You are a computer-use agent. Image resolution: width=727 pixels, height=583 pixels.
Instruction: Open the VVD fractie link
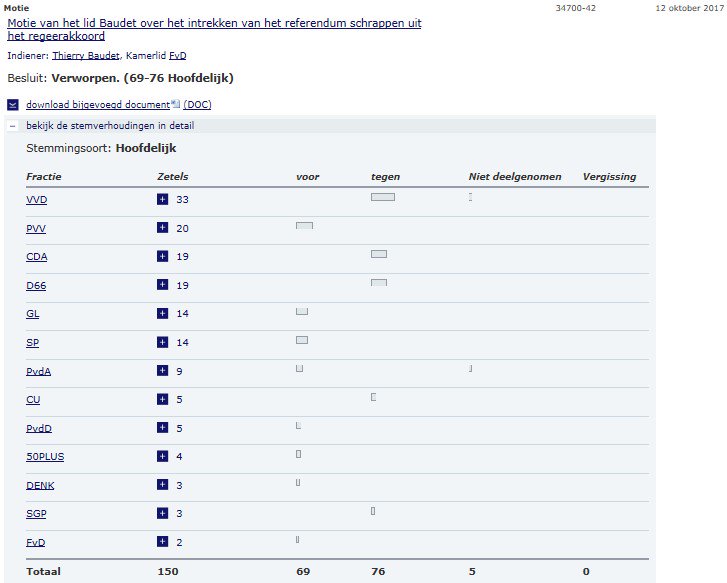click(37, 199)
